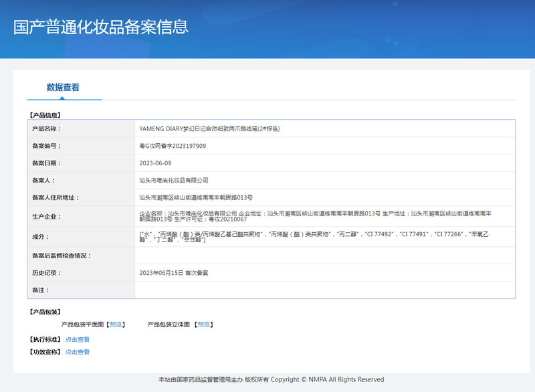Click the empty 备注 value cell
The height and width of the screenshot is (392, 535).
[324, 290]
